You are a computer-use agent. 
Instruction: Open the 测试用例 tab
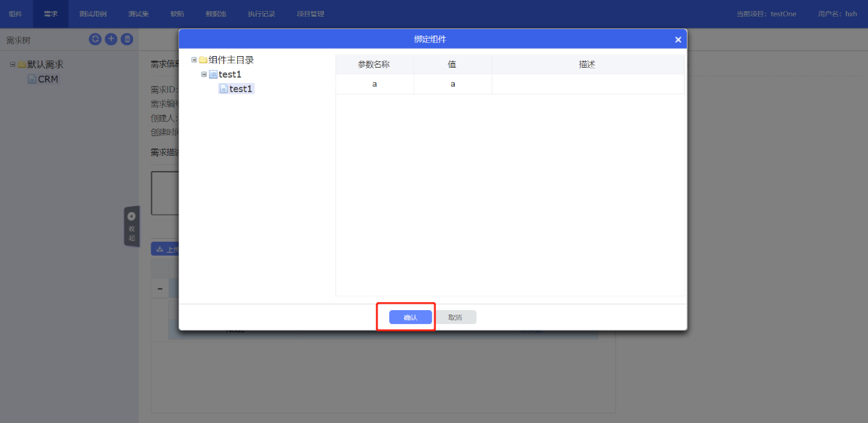point(92,14)
